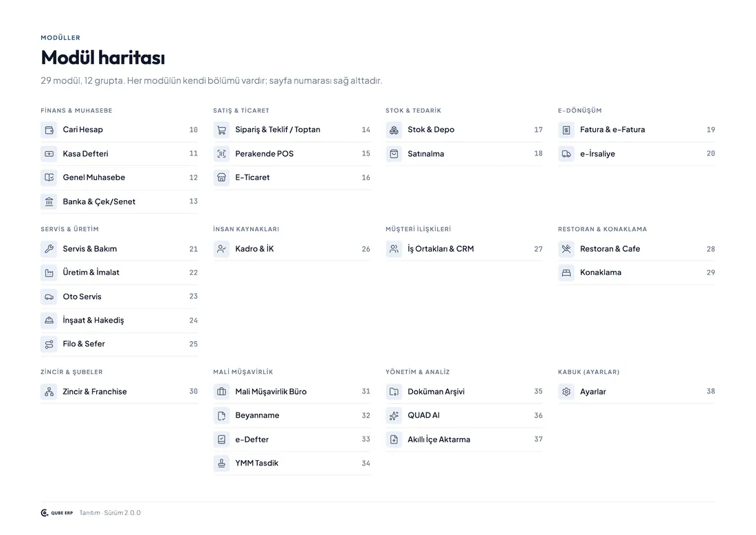Open the Restoran & Cafe module link

tap(636, 249)
